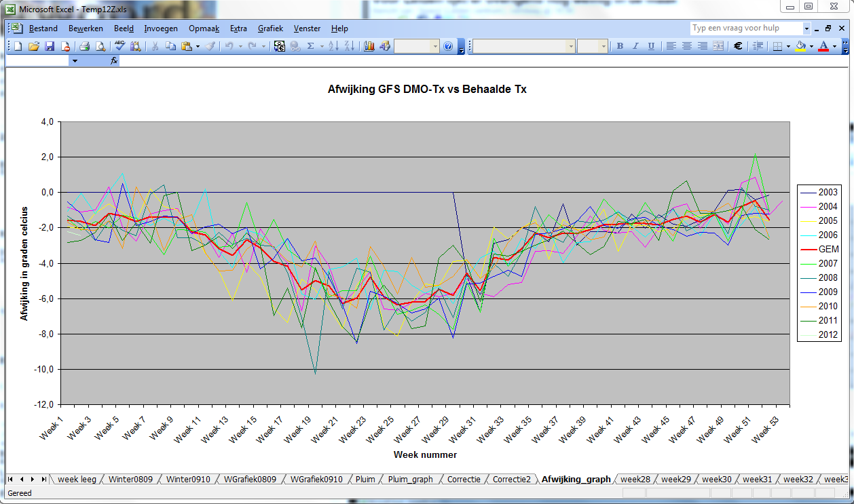Click the Undo arrow
Image resolution: width=854 pixels, height=504 pixels.
[229, 46]
